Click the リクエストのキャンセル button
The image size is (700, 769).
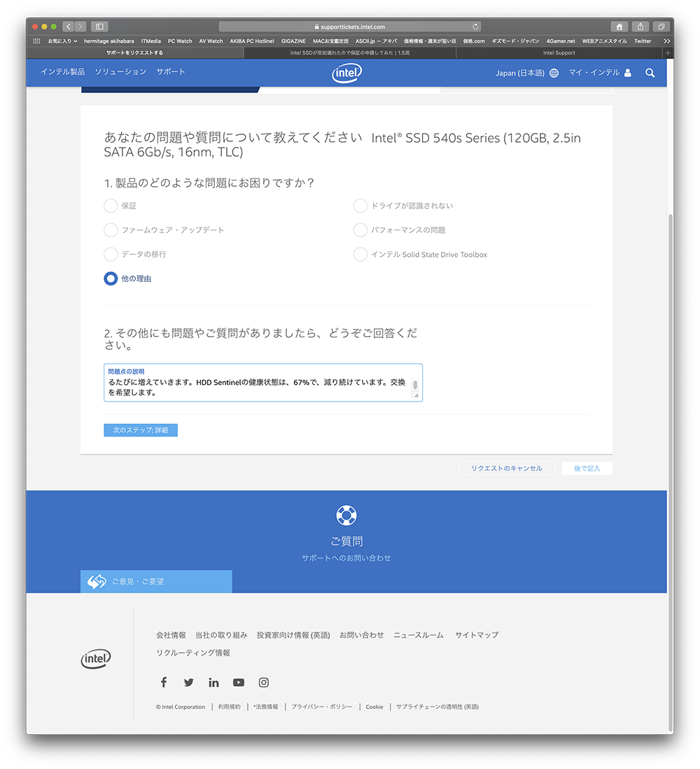(x=507, y=468)
